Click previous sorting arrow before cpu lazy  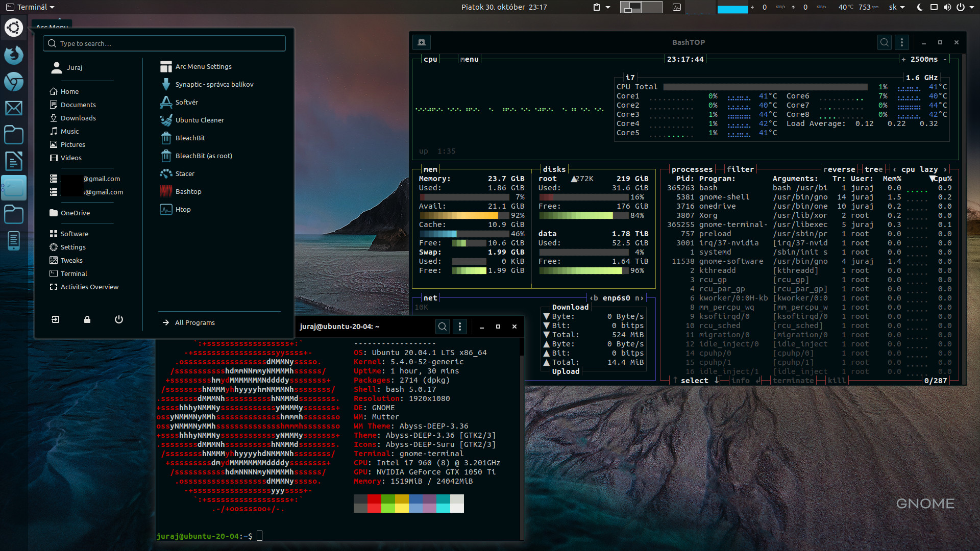pos(894,169)
